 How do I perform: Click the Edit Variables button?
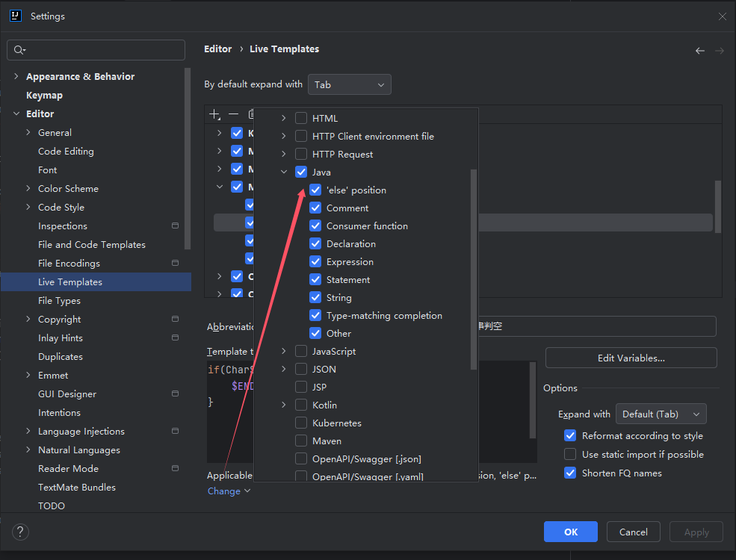click(x=631, y=358)
